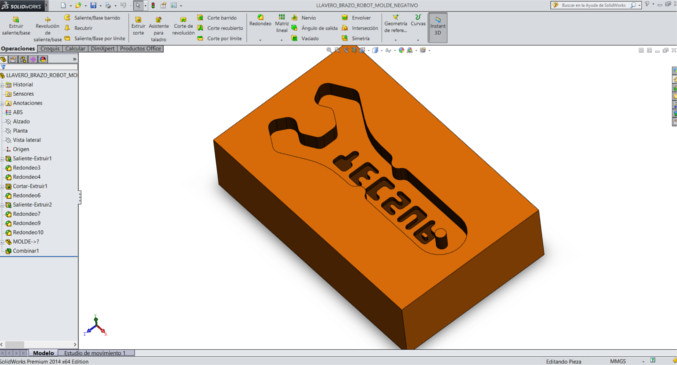The width and height of the screenshot is (677, 365).
Task: Select the Matriz lineal tool
Action: [282, 23]
